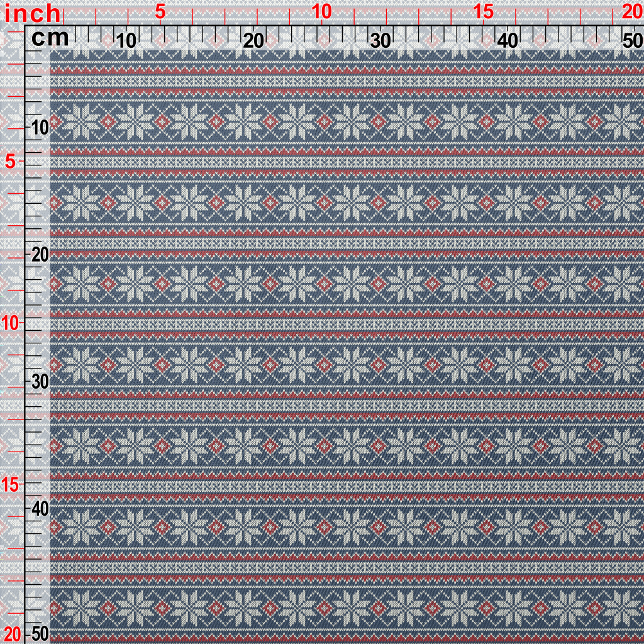Click the red 15 on the top inch ruler
The image size is (644, 644).
click(x=483, y=11)
